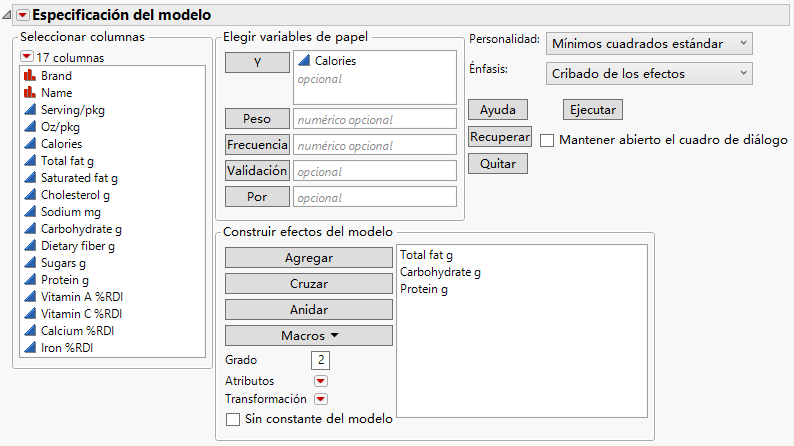Check Sin constante del modelo
This screenshot has height=446, width=794.
click(234, 420)
